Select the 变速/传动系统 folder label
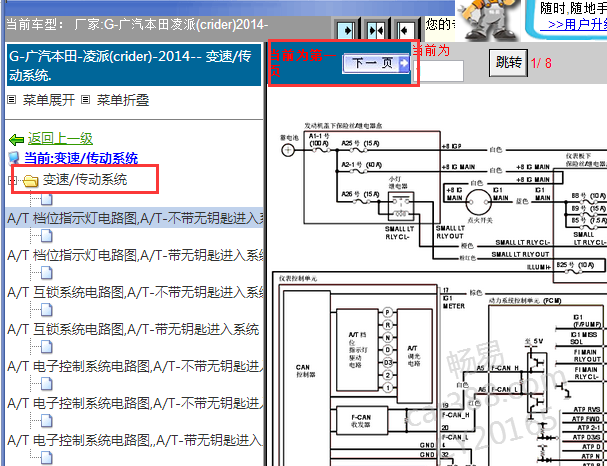Viewport: 607px width, 466px height. [85, 180]
